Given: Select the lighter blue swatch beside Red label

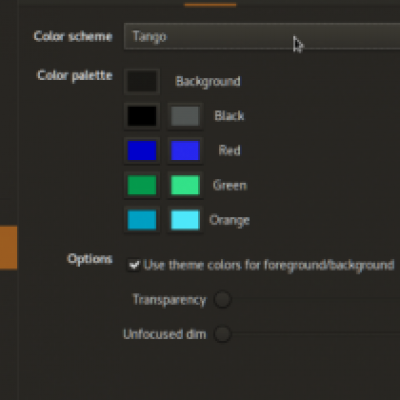Looking at the screenshot, I should tap(185, 151).
